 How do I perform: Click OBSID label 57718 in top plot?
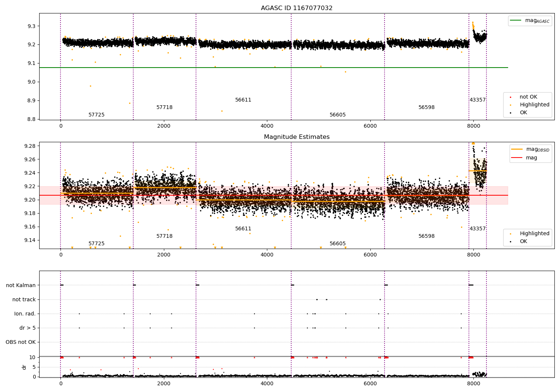tap(164, 108)
